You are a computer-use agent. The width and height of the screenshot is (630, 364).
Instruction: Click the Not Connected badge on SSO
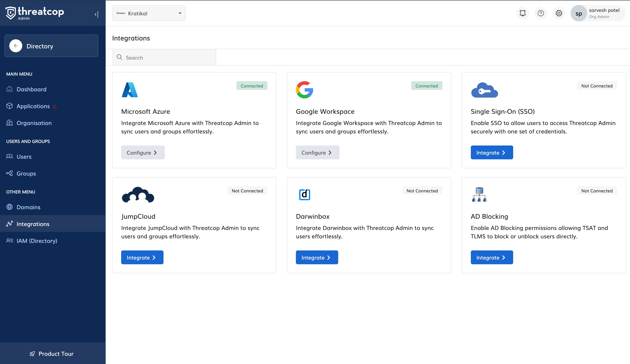[597, 86]
